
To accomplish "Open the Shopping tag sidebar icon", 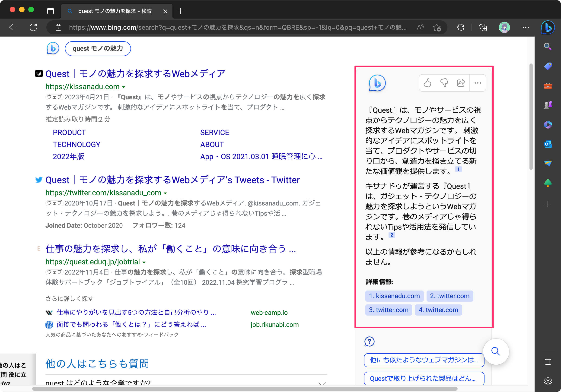I will [548, 66].
